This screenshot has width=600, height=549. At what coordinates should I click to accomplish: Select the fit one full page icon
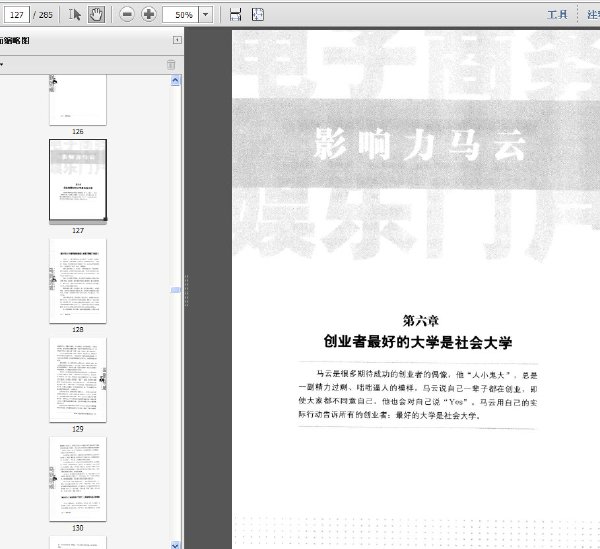pyautogui.click(x=258, y=15)
